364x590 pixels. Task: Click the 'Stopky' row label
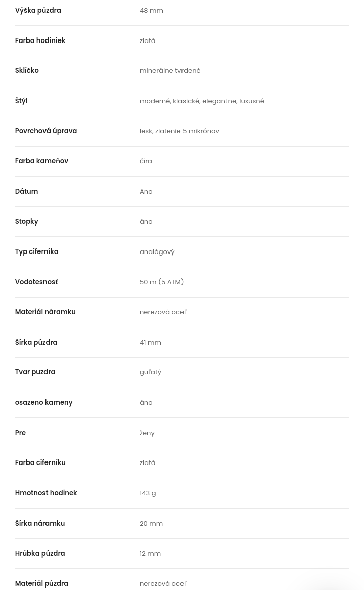coord(26,221)
